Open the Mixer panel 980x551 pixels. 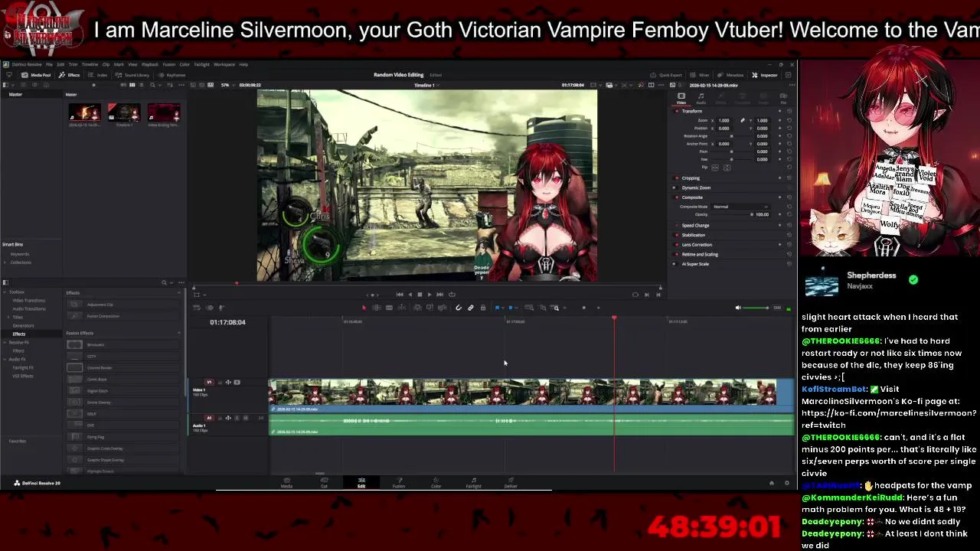click(700, 75)
